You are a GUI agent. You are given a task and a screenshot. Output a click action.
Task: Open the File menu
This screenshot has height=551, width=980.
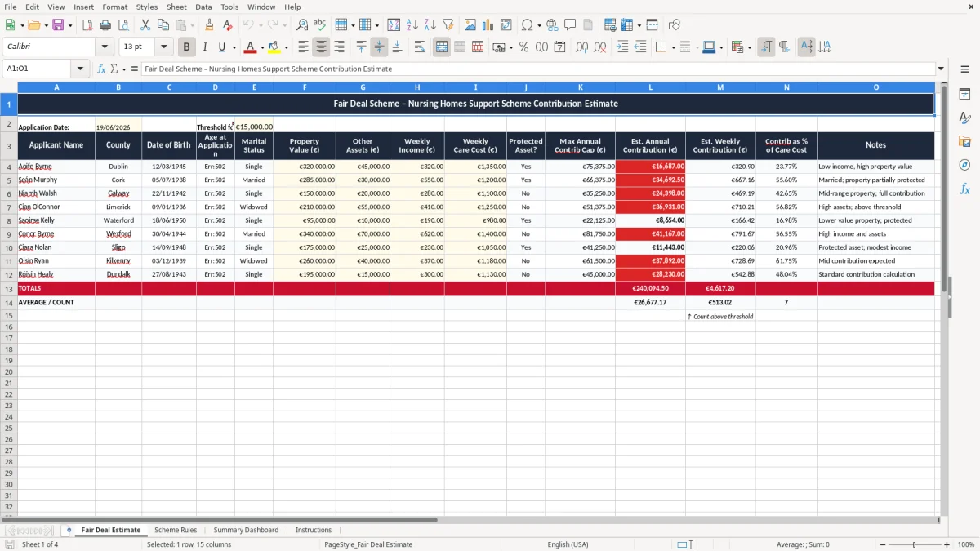coord(10,7)
